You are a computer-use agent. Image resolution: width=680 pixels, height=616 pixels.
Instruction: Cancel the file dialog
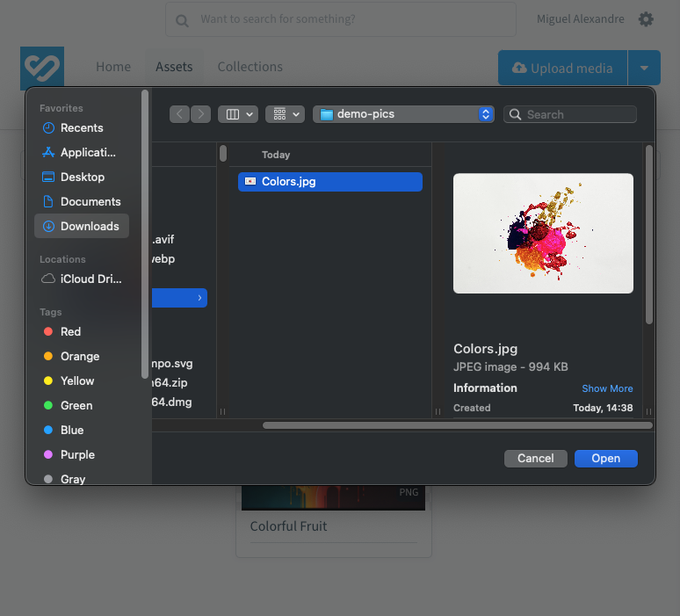click(x=535, y=458)
